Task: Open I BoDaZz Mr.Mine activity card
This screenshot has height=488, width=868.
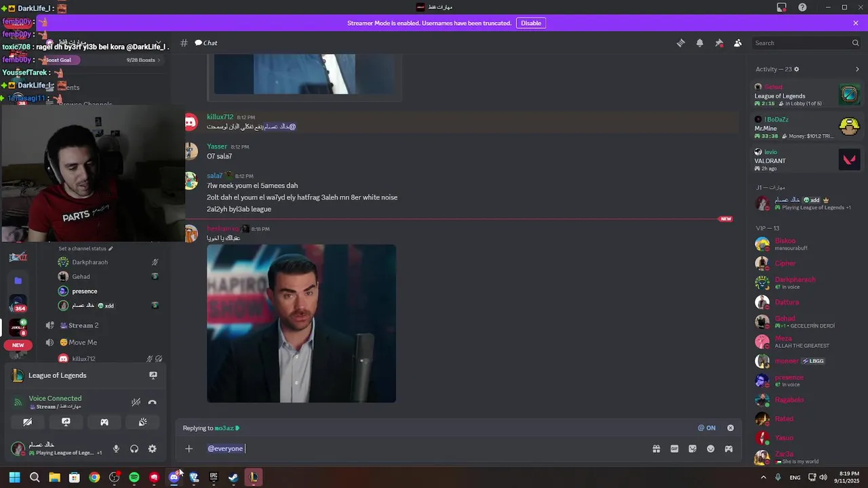Action: point(807,127)
